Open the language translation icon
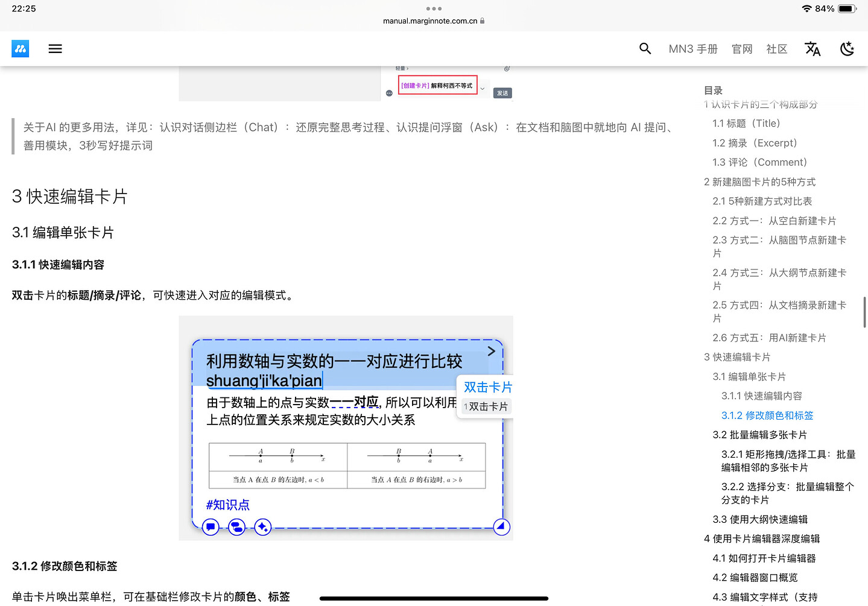 tap(813, 49)
